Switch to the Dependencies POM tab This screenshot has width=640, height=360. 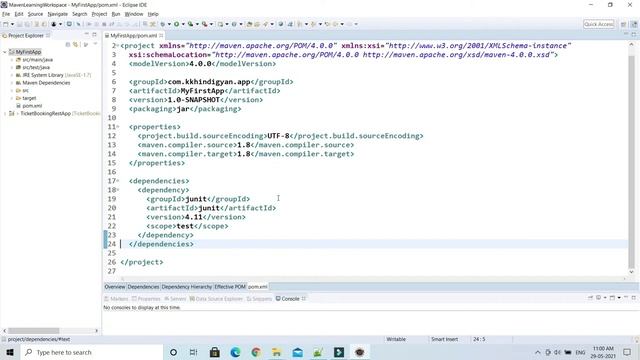143,287
